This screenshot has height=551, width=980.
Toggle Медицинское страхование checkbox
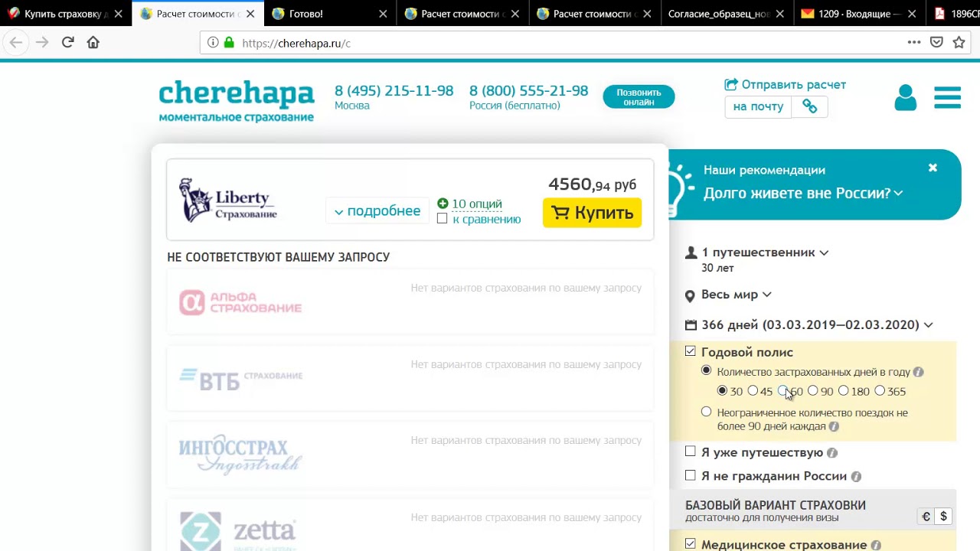pos(691,544)
